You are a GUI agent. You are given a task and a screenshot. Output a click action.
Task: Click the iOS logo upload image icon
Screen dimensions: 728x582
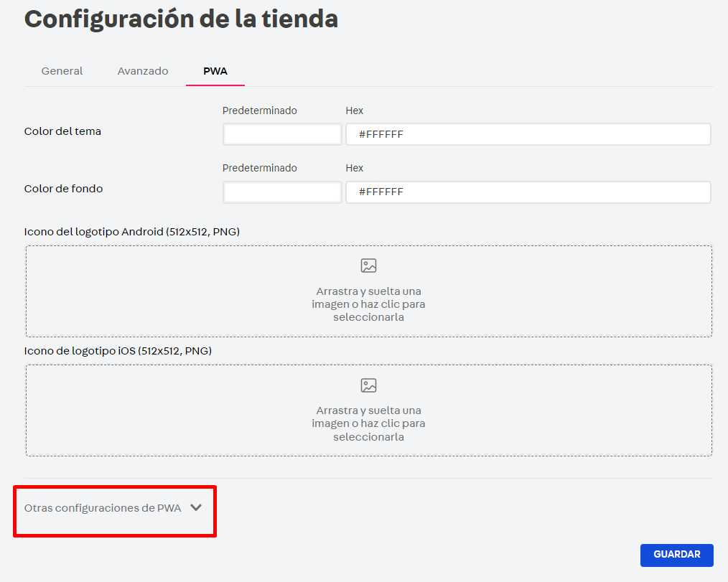pyautogui.click(x=368, y=385)
